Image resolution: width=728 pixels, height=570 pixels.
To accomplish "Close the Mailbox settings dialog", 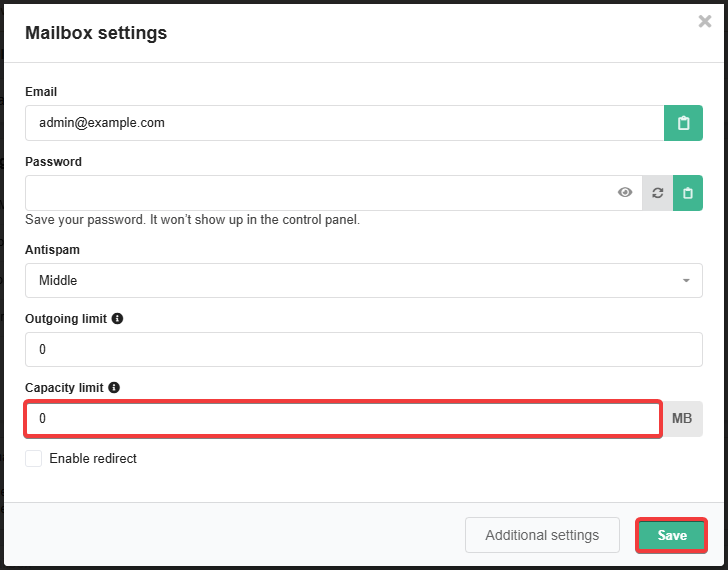I will [705, 21].
